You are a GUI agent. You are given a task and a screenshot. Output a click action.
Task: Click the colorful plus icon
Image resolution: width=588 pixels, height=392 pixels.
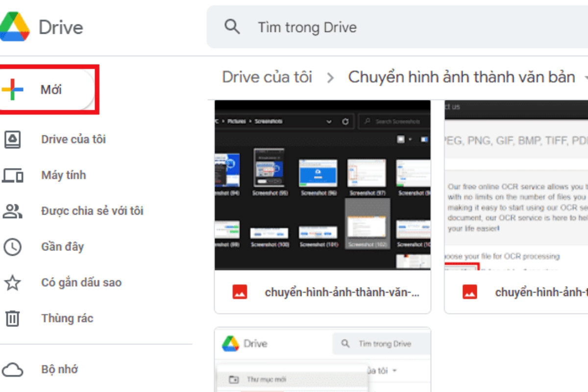12,90
